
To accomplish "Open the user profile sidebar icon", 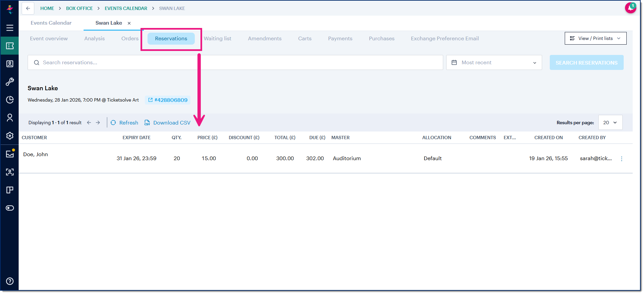I will click(10, 118).
